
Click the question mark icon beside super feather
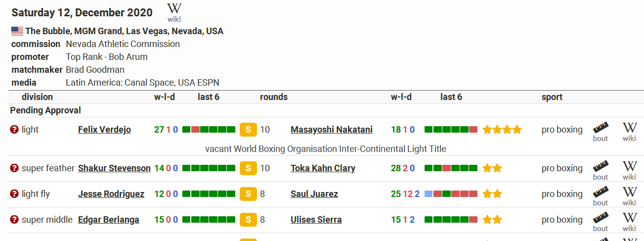point(14,168)
